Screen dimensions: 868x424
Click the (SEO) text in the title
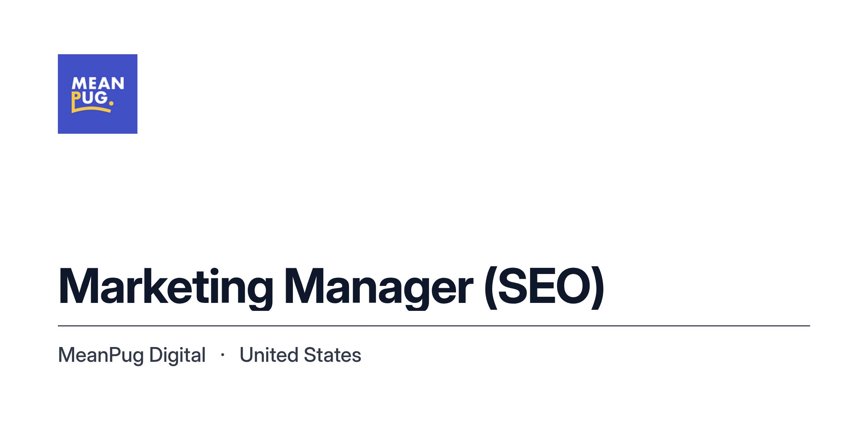pos(544,287)
